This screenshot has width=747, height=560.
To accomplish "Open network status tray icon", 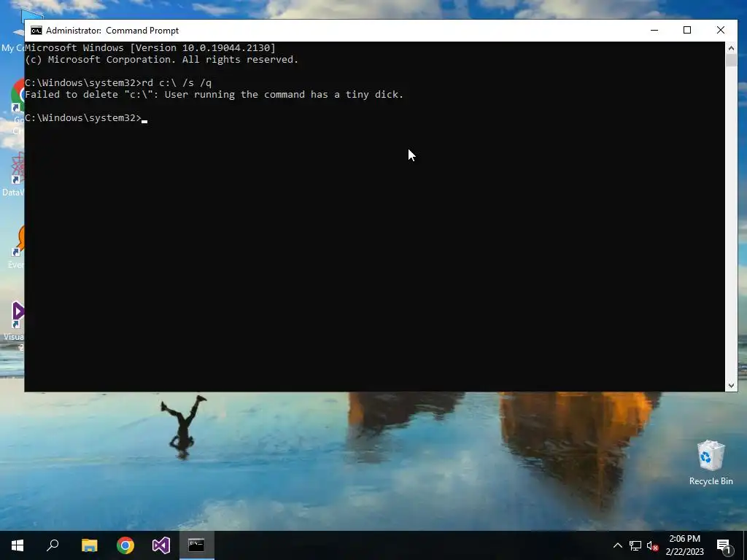I will pos(635,545).
